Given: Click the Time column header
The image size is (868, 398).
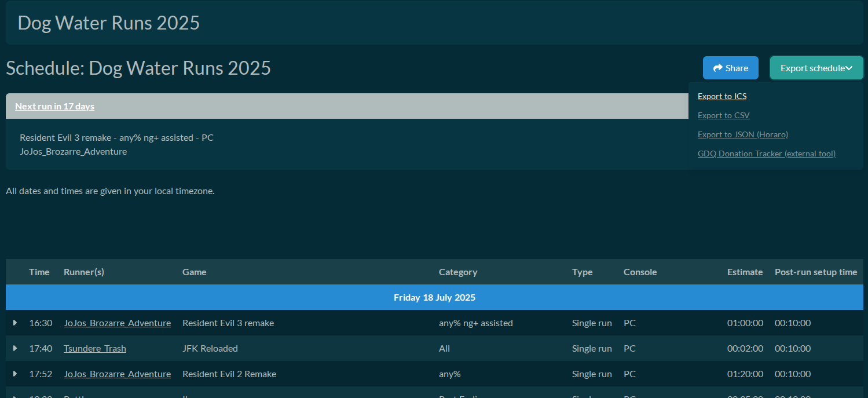Looking at the screenshot, I should (x=39, y=272).
